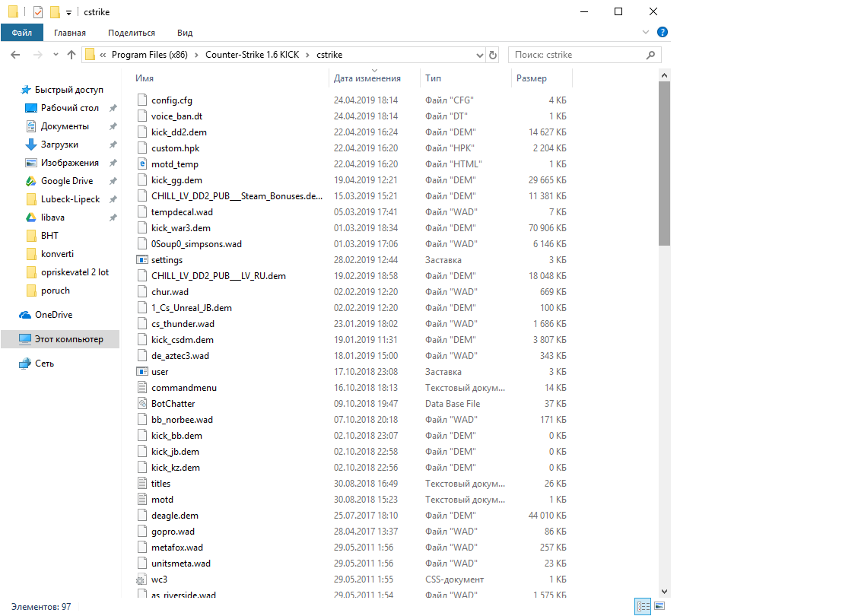This screenshot has height=616, width=858.
Task: Go up one folder level
Action: click(x=71, y=55)
